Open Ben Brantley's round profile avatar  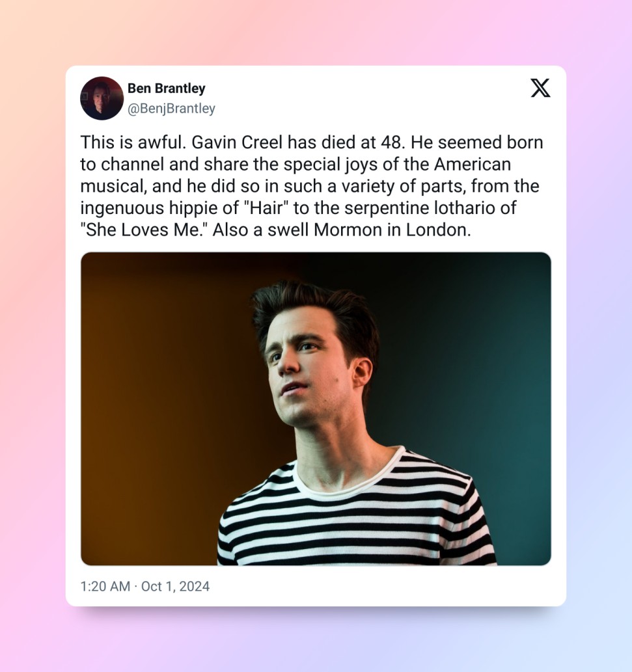pos(102,98)
